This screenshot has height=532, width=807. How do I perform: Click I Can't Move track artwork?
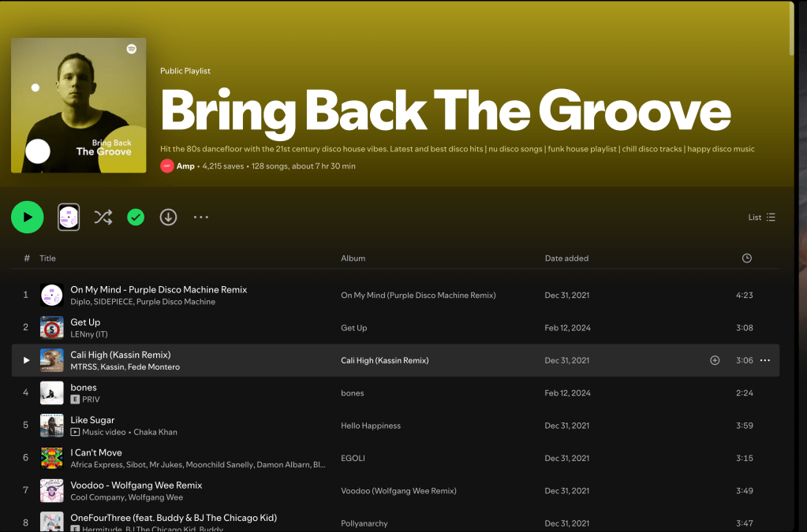(x=52, y=458)
